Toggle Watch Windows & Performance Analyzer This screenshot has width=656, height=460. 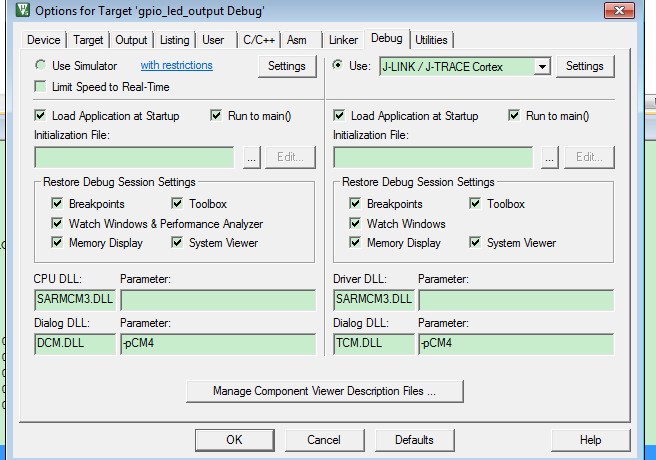point(57,223)
